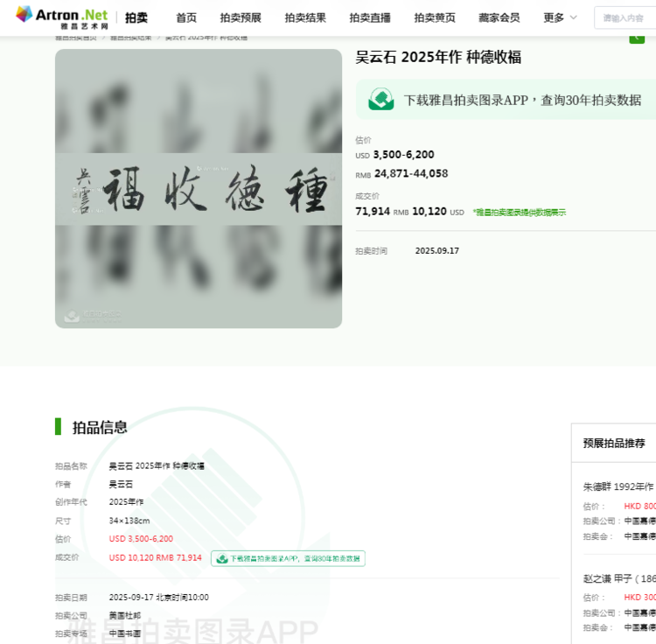The width and height of the screenshot is (656, 644).
Task: Click auction company 美国杜邮 link
Action: 125,615
